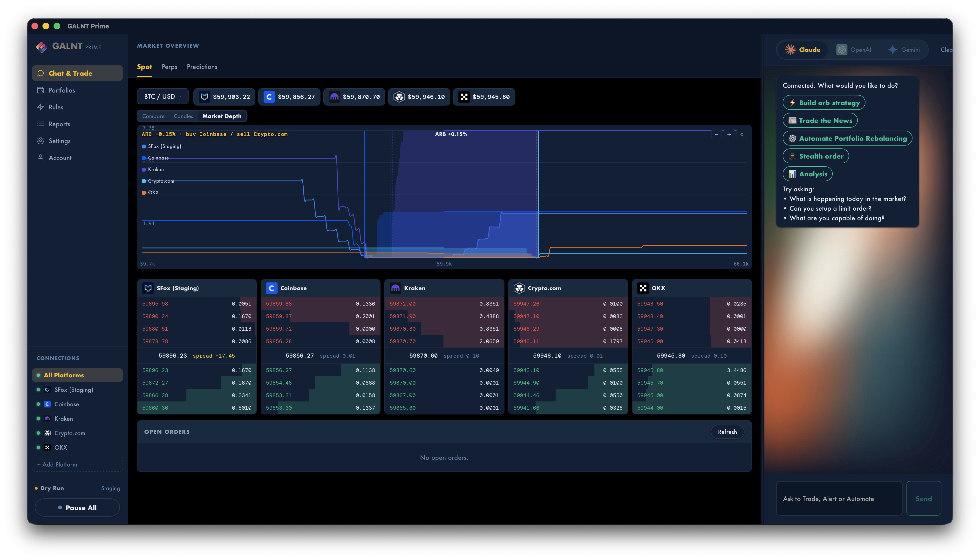Click the ARB +0.15% marker atop the chart
This screenshot has width=980, height=560.
tap(451, 134)
